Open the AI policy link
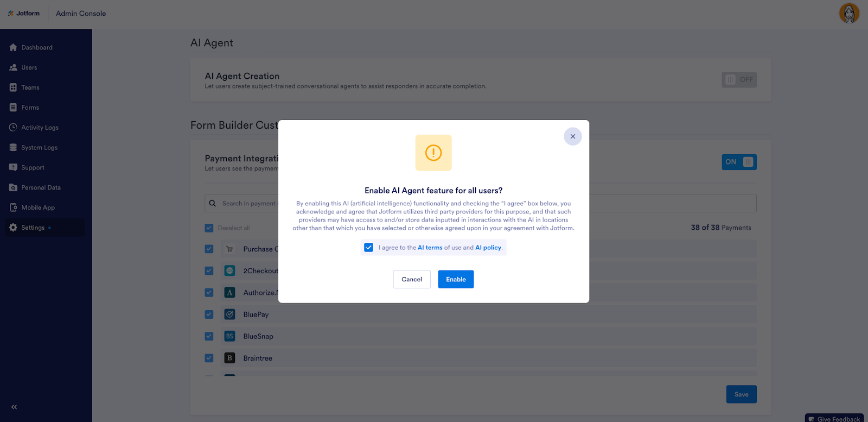868x422 pixels. [488, 248]
